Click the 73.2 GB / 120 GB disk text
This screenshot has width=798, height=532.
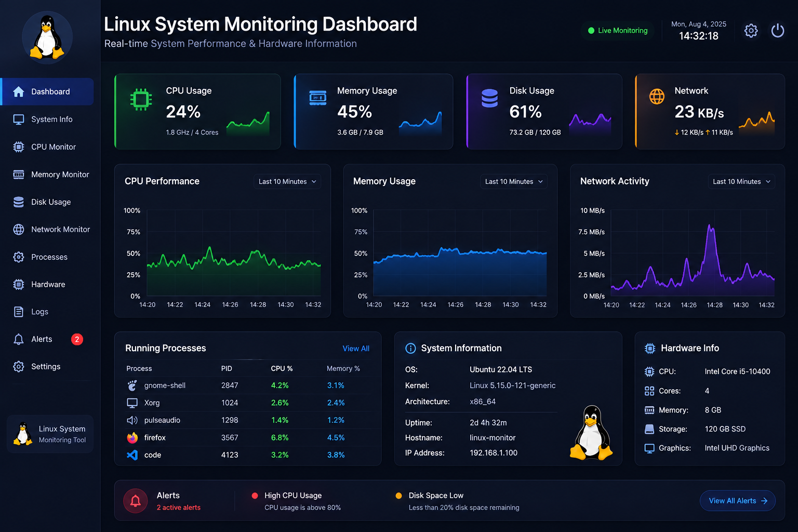[x=535, y=132]
